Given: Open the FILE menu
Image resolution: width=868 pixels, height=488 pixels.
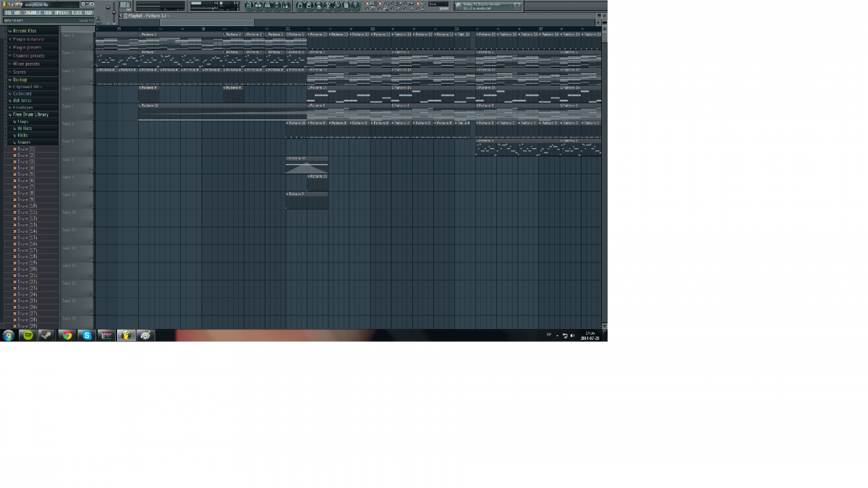Looking at the screenshot, I should 8,12.
